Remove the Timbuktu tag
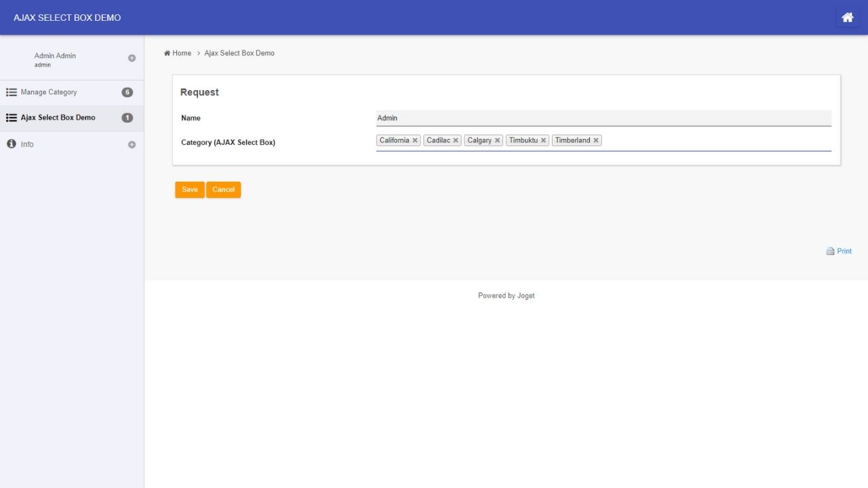868x488 pixels. pos(543,140)
